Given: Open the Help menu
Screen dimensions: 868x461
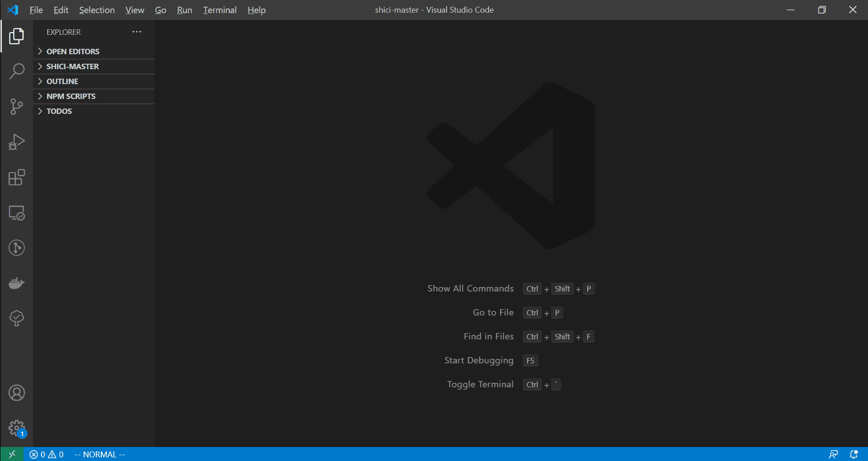Looking at the screenshot, I should [256, 10].
